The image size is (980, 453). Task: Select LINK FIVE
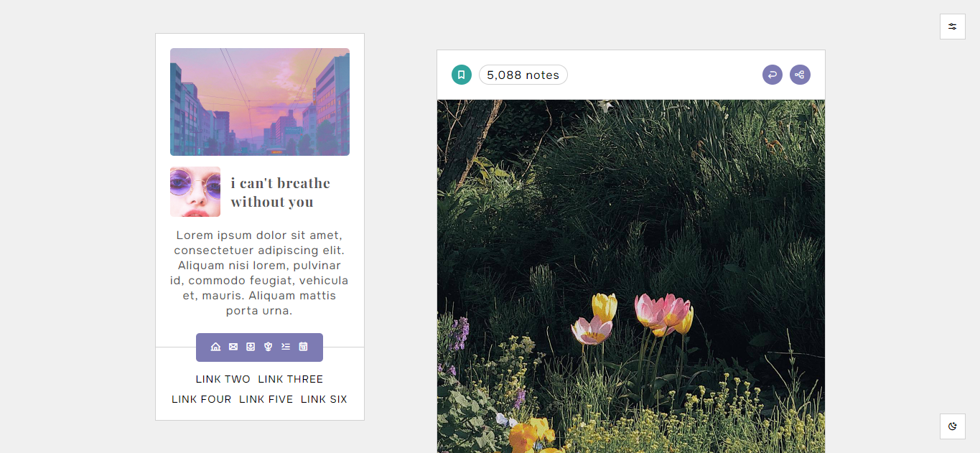(266, 399)
